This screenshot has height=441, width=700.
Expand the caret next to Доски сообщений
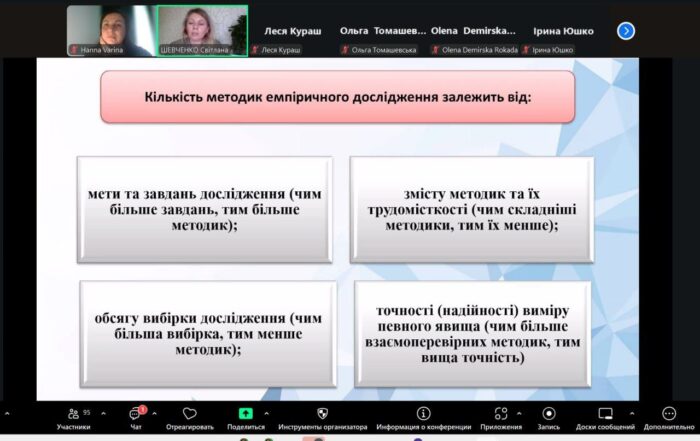click(x=631, y=411)
